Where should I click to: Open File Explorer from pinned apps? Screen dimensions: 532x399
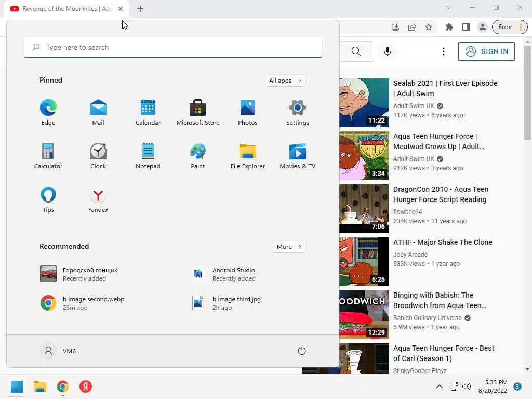[x=248, y=156]
